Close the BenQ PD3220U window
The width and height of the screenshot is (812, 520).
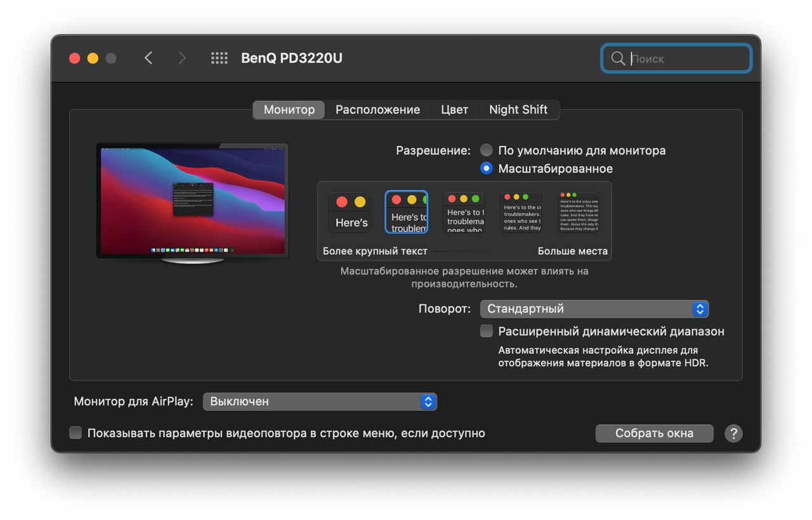click(75, 58)
